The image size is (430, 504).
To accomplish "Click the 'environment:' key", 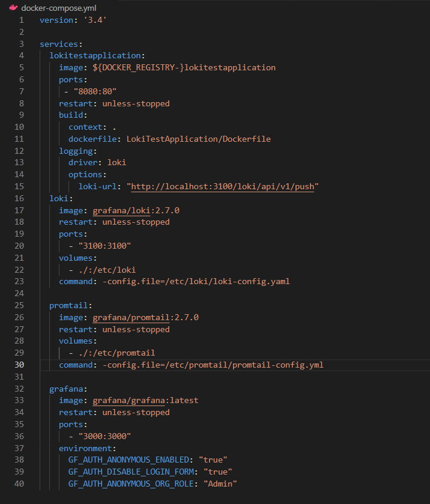I will coord(88,448).
